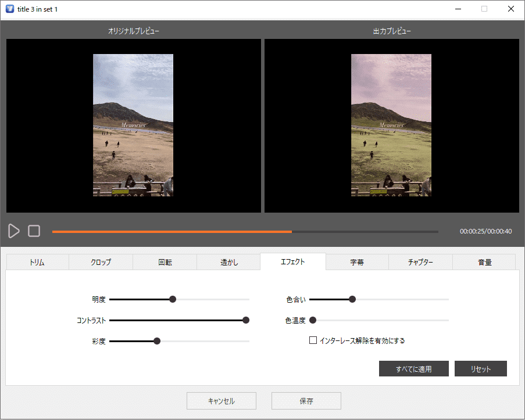The image size is (525, 420).
Task: Switch to the トリム tab
Action: tap(37, 262)
